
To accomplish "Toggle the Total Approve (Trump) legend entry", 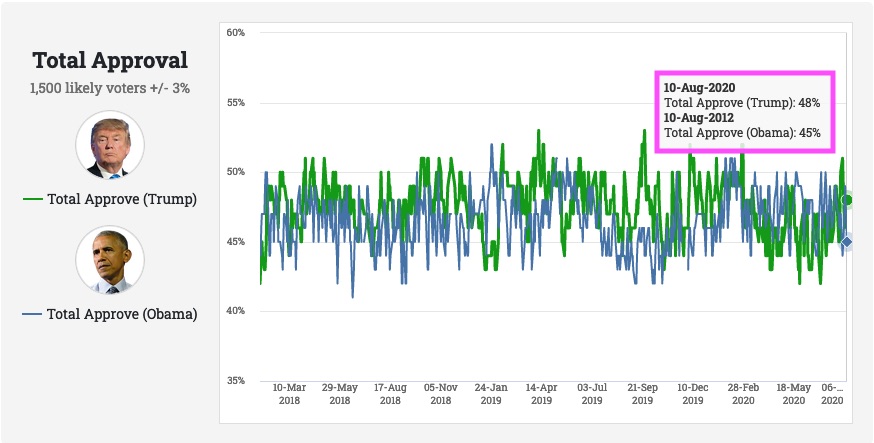I will (110, 199).
